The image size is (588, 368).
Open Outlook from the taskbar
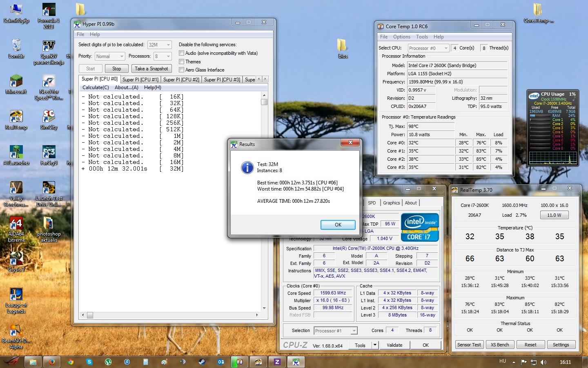coord(221,362)
